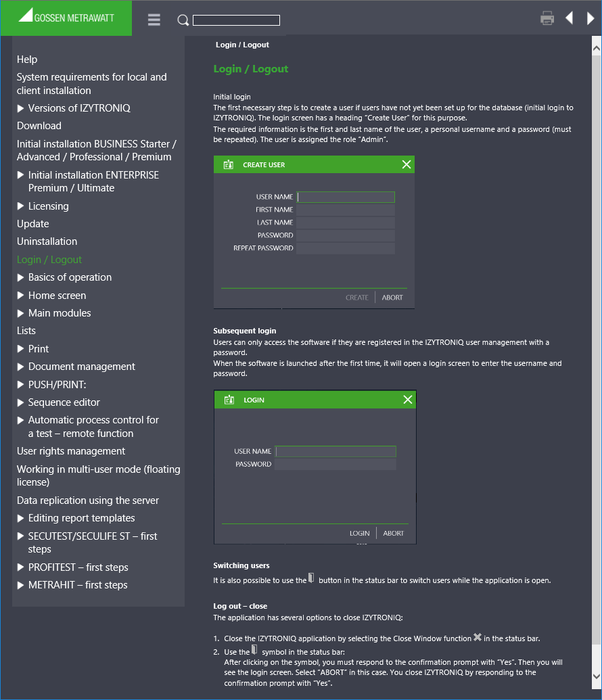Image resolution: width=602 pixels, height=700 pixels.
Task: Expand Versions of IZYTRONIQ topic
Action: coord(20,108)
